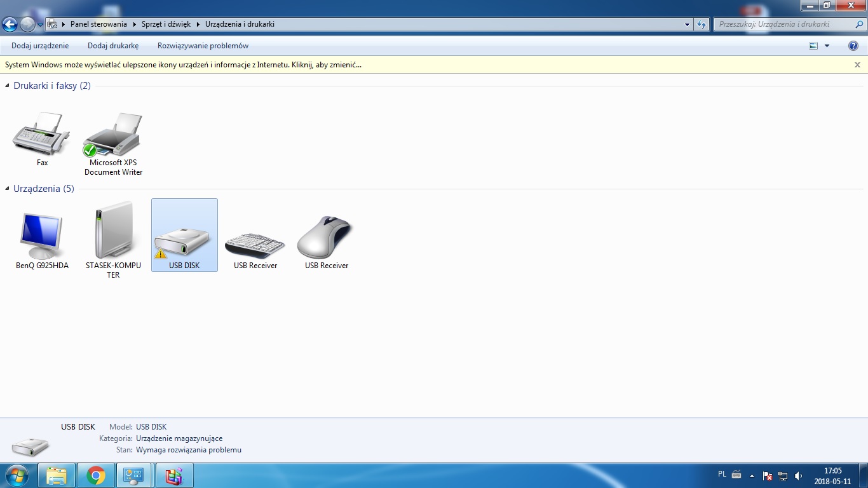Open the view options dropdown arrow
868x488 pixels.
coord(827,46)
